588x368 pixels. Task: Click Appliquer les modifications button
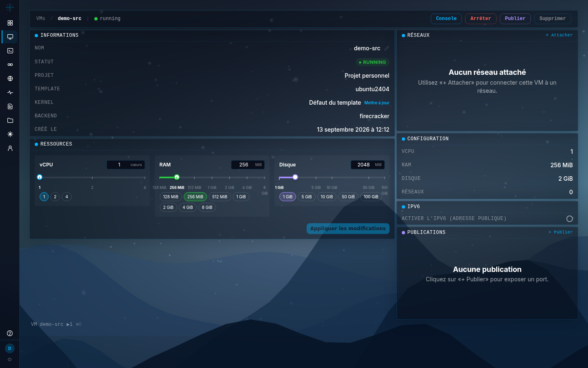point(348,229)
